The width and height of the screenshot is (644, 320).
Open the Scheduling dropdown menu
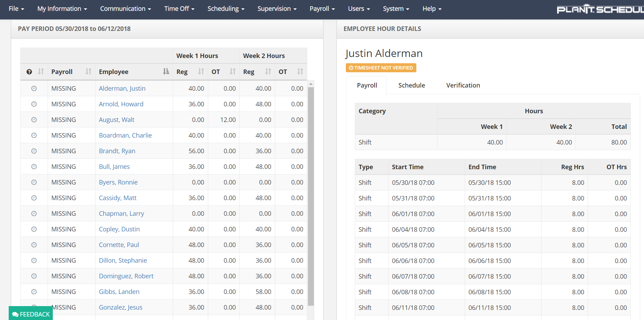click(x=226, y=9)
